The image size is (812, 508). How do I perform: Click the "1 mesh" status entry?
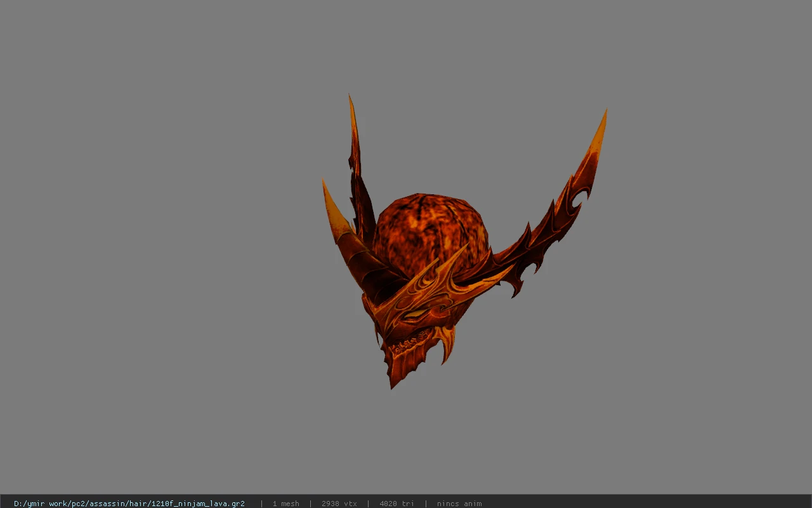(x=286, y=504)
